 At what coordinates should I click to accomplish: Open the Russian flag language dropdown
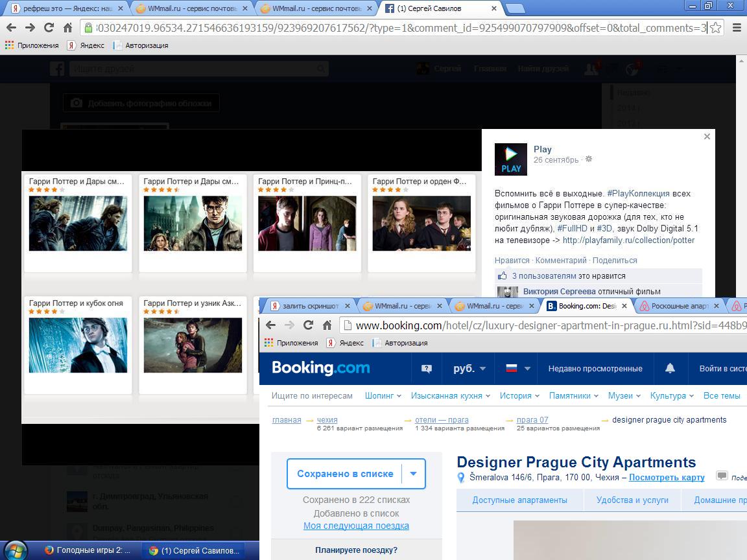(518, 369)
